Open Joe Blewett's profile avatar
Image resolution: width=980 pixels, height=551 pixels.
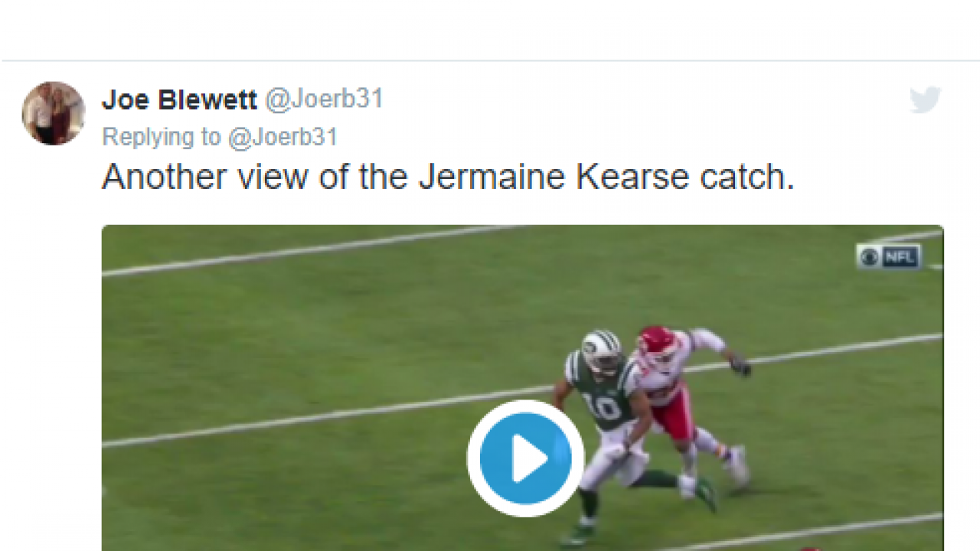click(x=54, y=113)
